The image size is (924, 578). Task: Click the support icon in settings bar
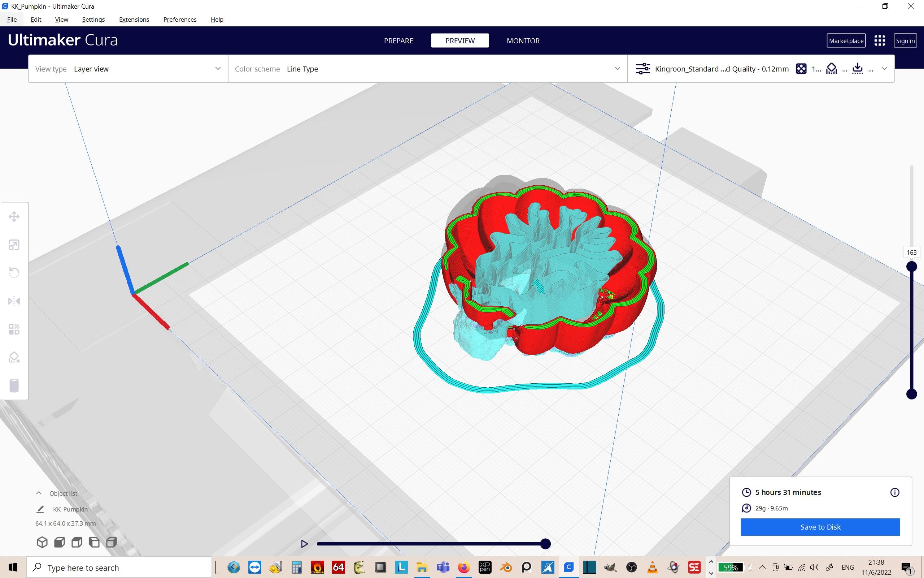coord(831,69)
